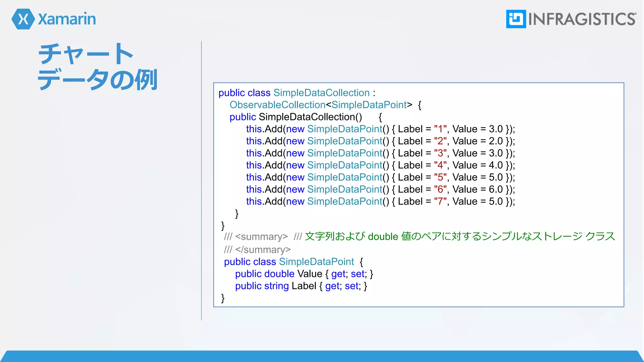Screen dimensions: 644x362
Task: Click 'public class SimpleDataPoint' declaration
Action: pyautogui.click(x=289, y=262)
